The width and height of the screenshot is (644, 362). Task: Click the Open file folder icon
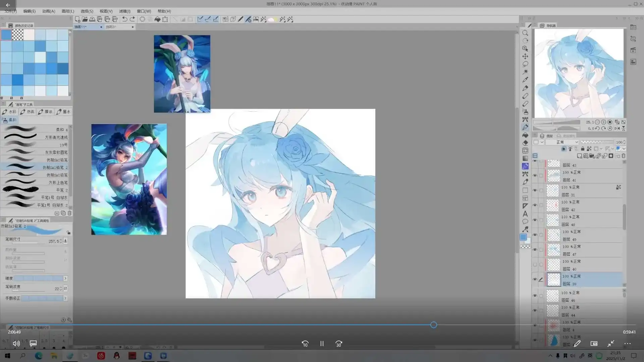pos(85,19)
